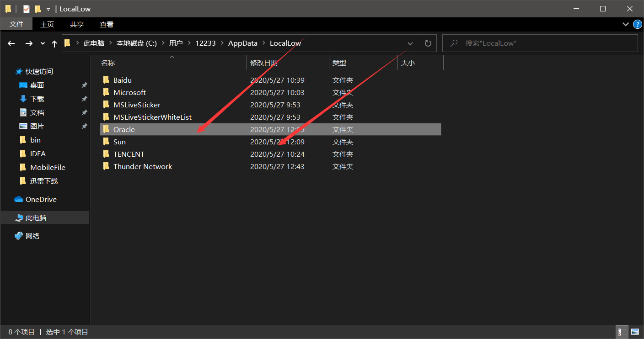
Task: Open the 文件 menu
Action: tap(16, 24)
